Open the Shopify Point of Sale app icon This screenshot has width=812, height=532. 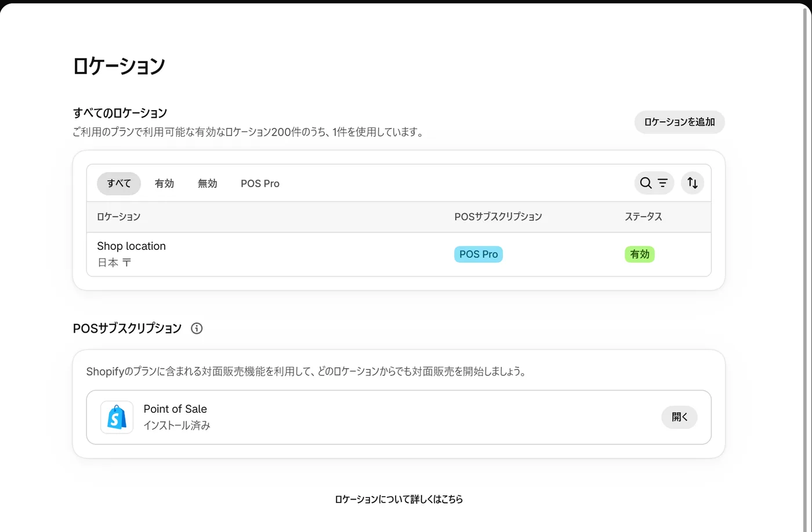[x=117, y=417]
